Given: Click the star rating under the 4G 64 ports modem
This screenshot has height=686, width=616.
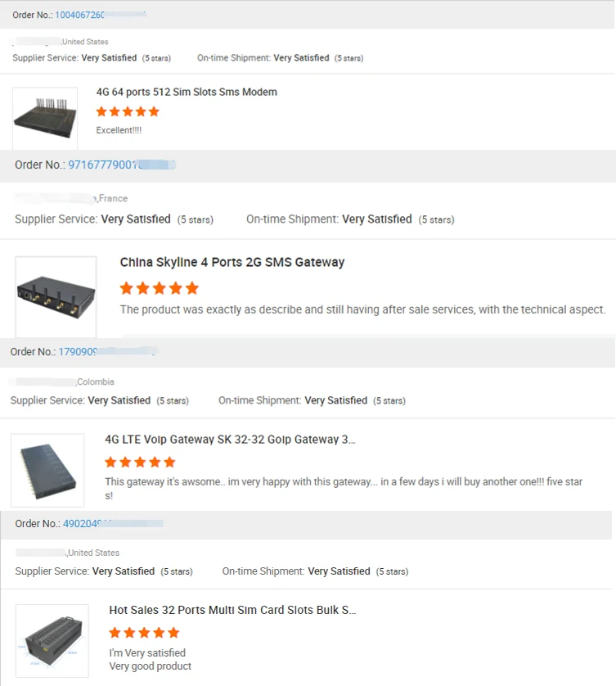Looking at the screenshot, I should click(128, 111).
